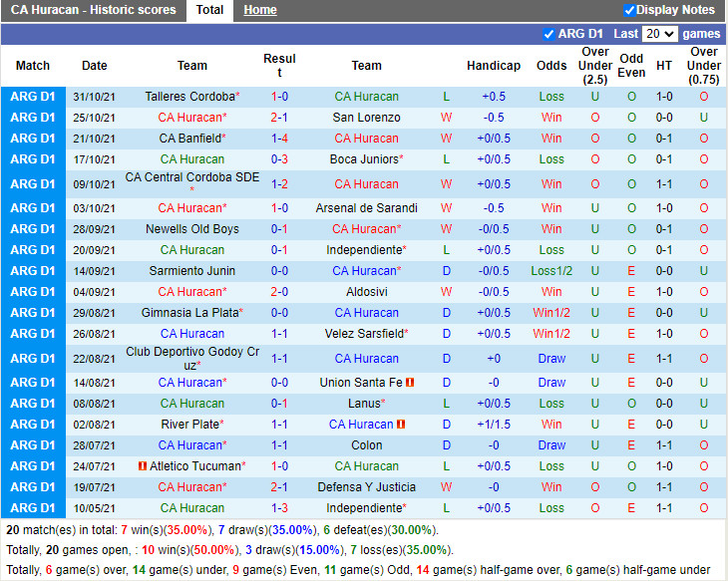Uncheck the ARG D1 league filter checkbox
The width and height of the screenshot is (728, 581).
click(x=548, y=34)
